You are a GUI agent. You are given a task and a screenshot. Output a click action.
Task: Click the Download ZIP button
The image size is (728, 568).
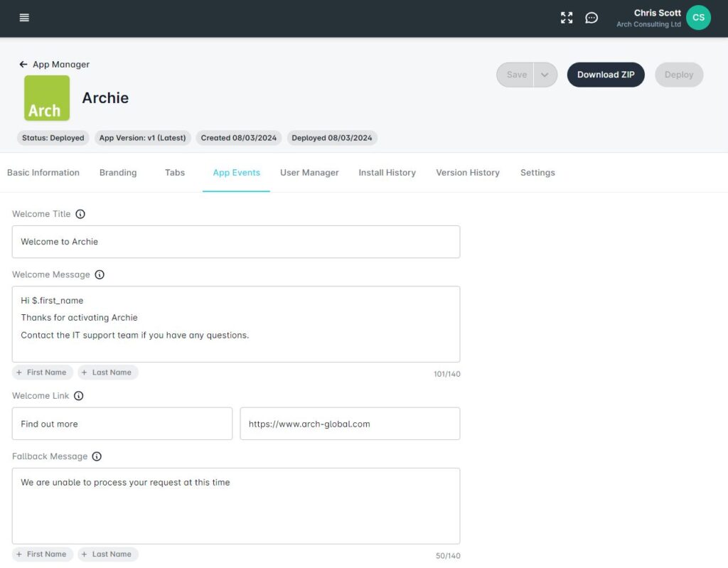click(606, 75)
